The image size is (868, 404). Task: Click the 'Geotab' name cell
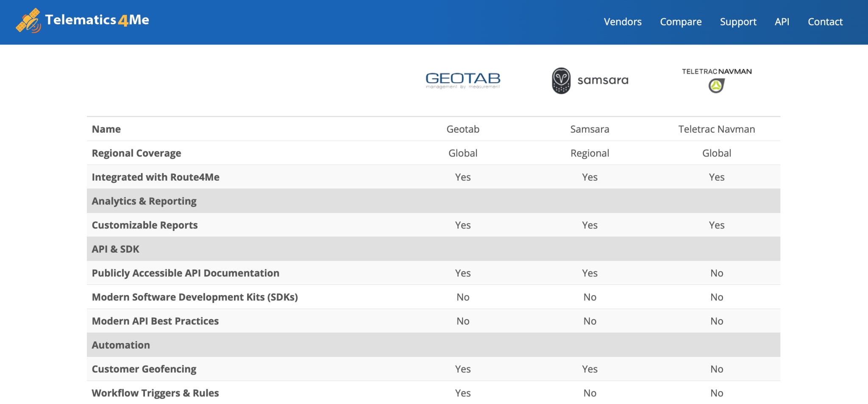pos(463,129)
